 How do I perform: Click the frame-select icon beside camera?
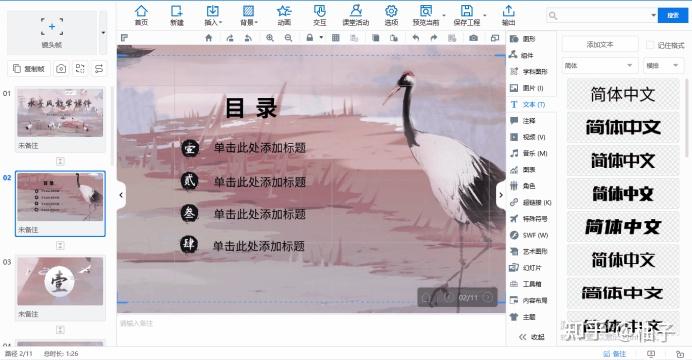point(80,68)
